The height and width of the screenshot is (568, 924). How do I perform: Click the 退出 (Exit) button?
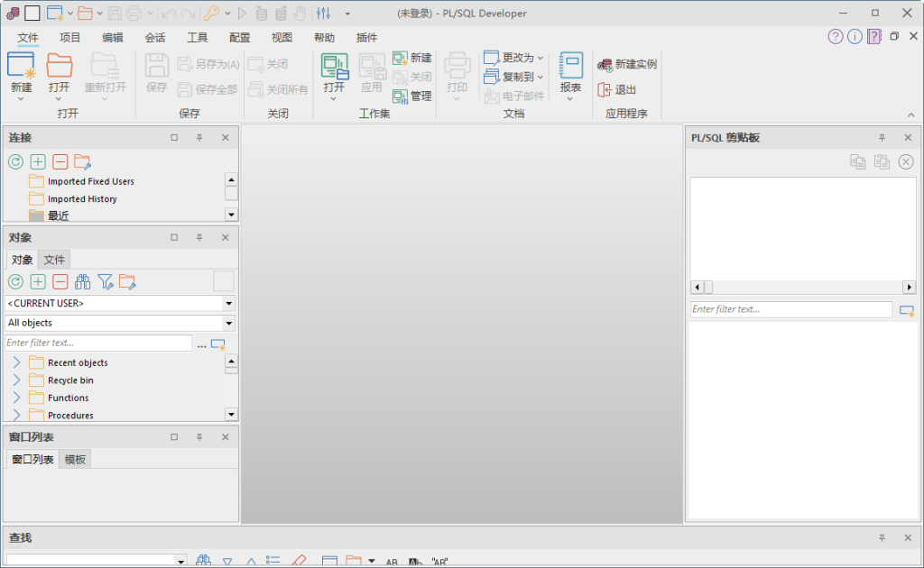coord(617,89)
